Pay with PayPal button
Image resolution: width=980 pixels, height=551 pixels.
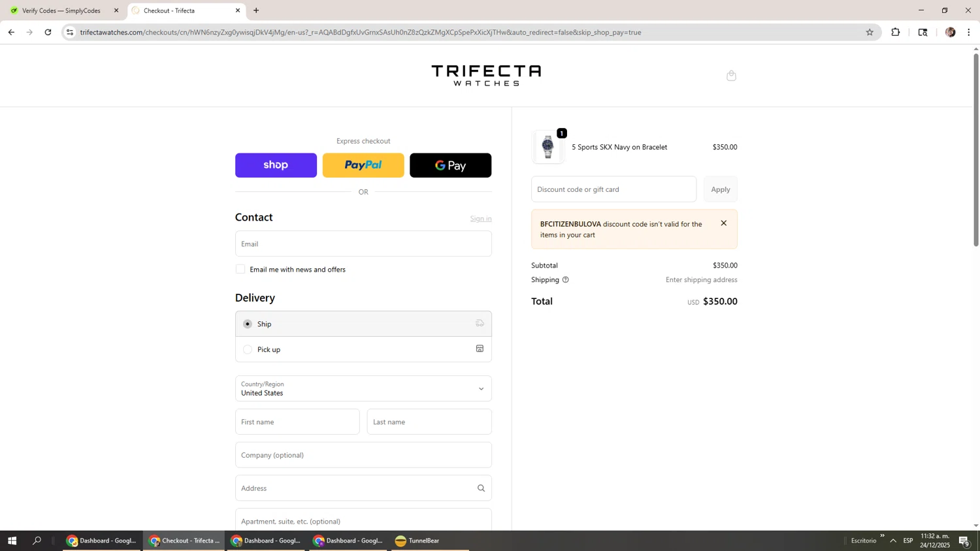(x=363, y=165)
